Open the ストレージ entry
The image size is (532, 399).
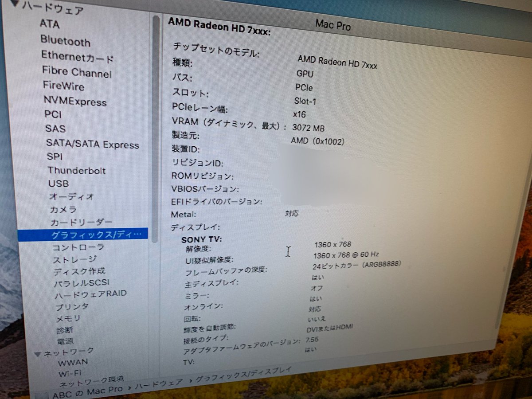tap(74, 259)
